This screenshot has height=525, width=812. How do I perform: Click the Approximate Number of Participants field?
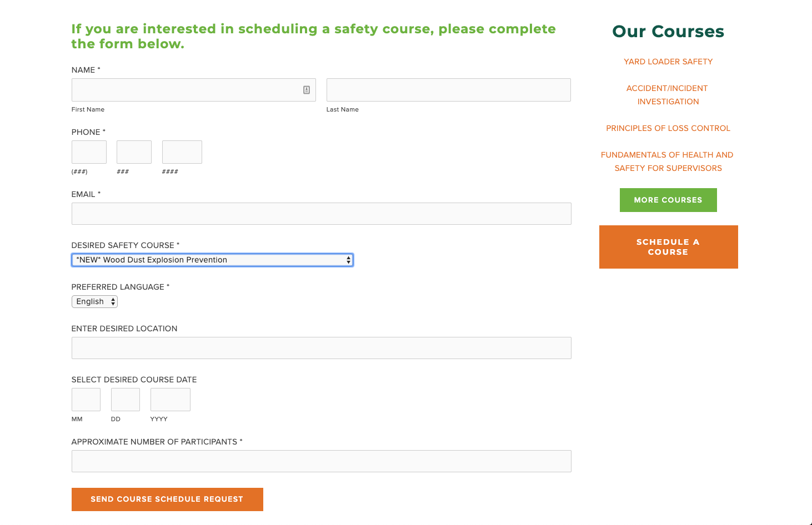[x=321, y=461]
